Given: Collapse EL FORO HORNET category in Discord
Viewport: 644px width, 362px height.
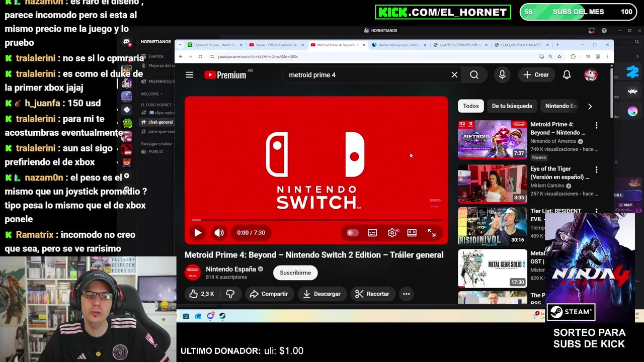Looking at the screenshot, I should coord(157,105).
